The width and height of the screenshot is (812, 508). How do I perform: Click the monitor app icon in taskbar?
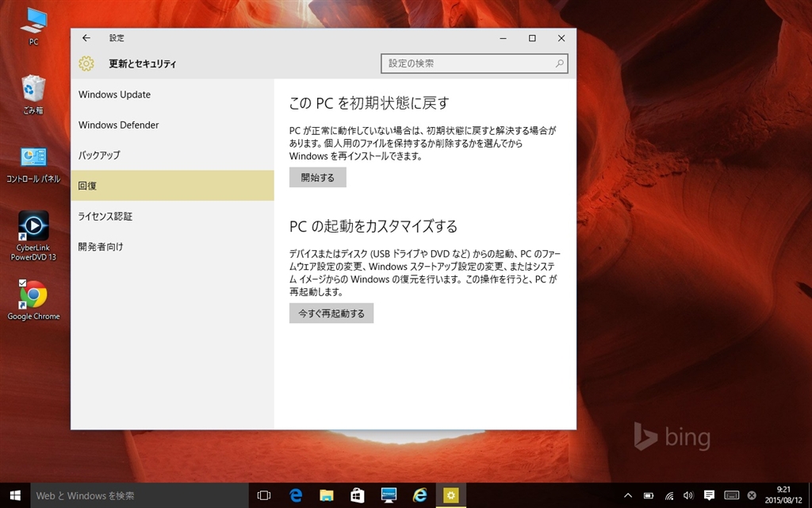coord(389,495)
